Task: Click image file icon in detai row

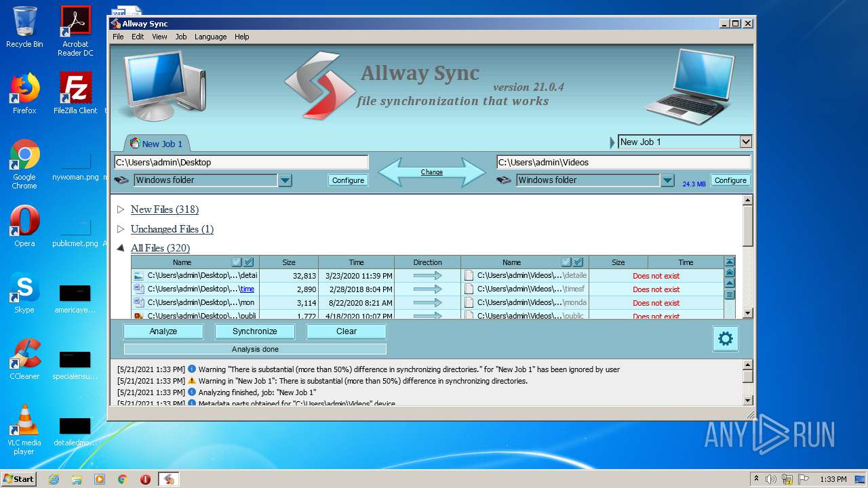Action: click(139, 276)
